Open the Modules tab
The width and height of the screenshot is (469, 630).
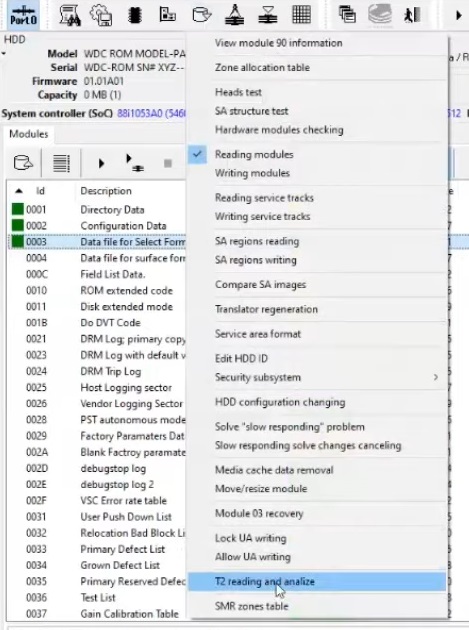(x=29, y=134)
